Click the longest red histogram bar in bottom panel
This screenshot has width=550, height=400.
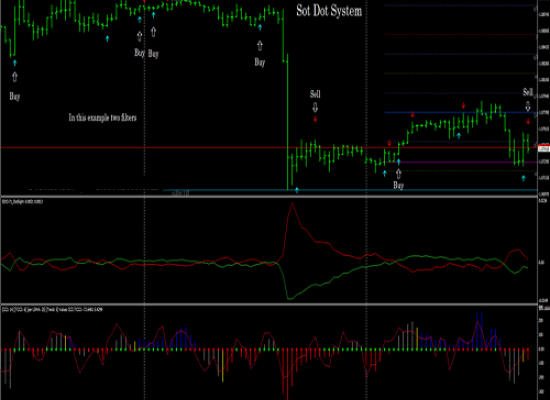(x=288, y=375)
